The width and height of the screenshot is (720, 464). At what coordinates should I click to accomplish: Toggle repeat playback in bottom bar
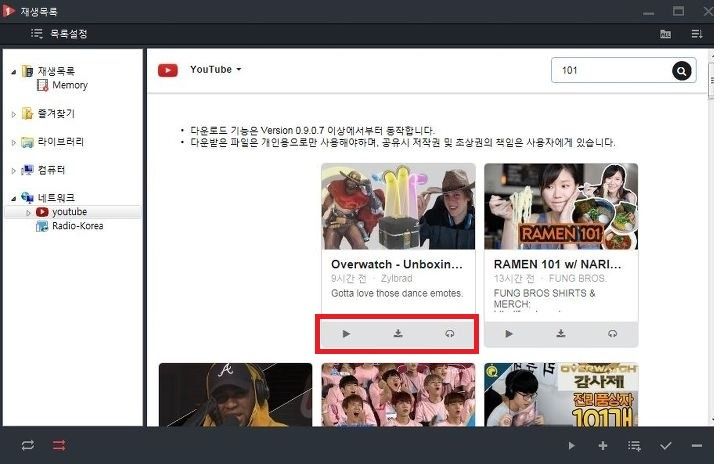[x=28, y=445]
